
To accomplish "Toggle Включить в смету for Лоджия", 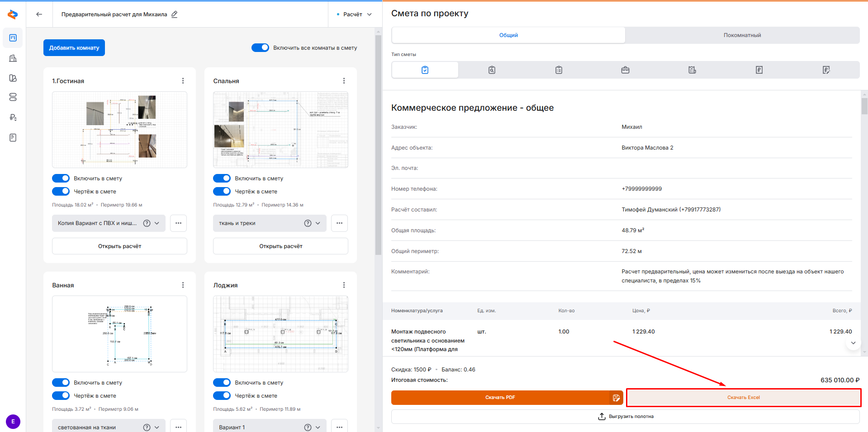I will [x=222, y=383].
